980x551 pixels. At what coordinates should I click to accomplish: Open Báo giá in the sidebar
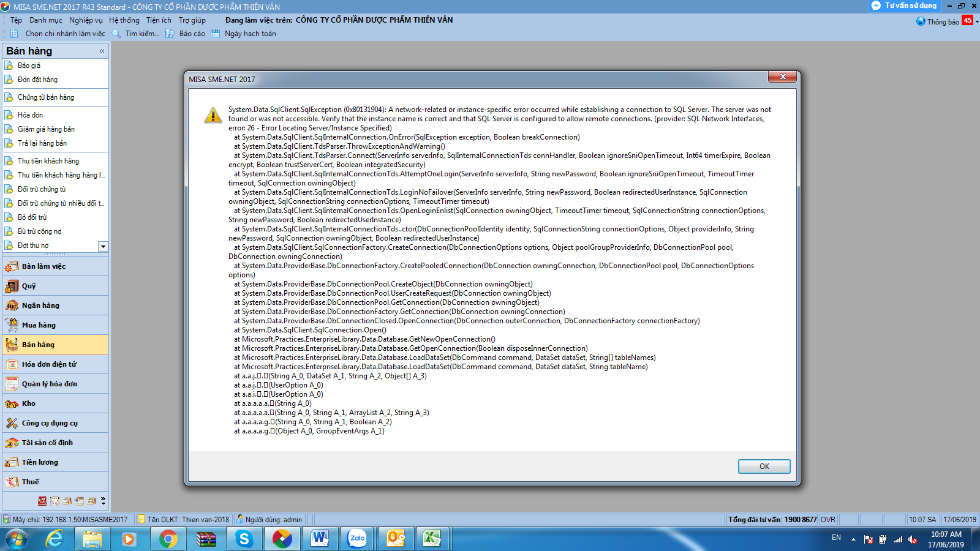click(x=29, y=66)
